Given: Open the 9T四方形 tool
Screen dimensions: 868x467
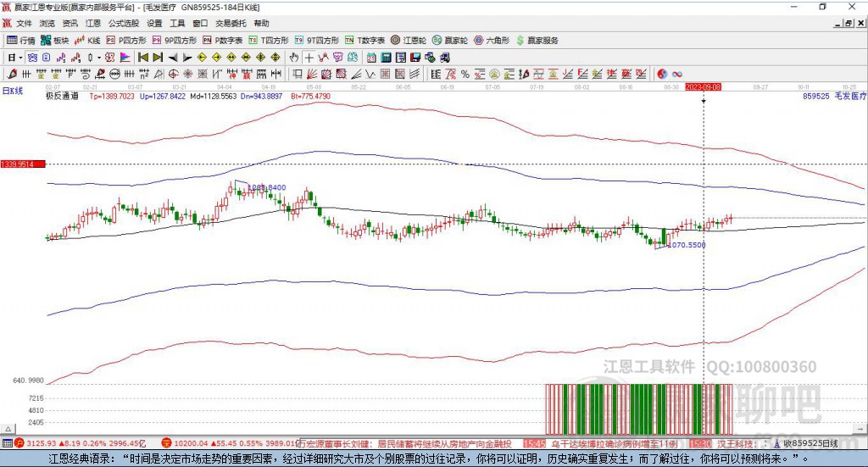Looking at the screenshot, I should coord(317,41).
